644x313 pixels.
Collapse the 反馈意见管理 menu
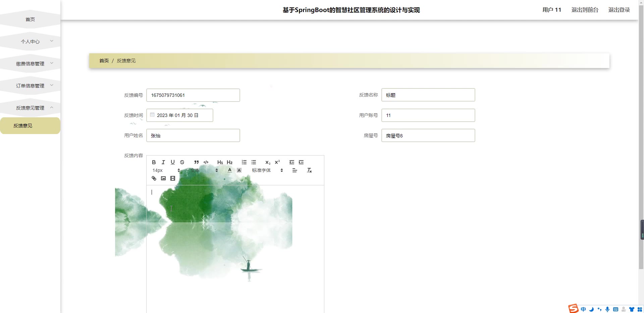click(30, 108)
